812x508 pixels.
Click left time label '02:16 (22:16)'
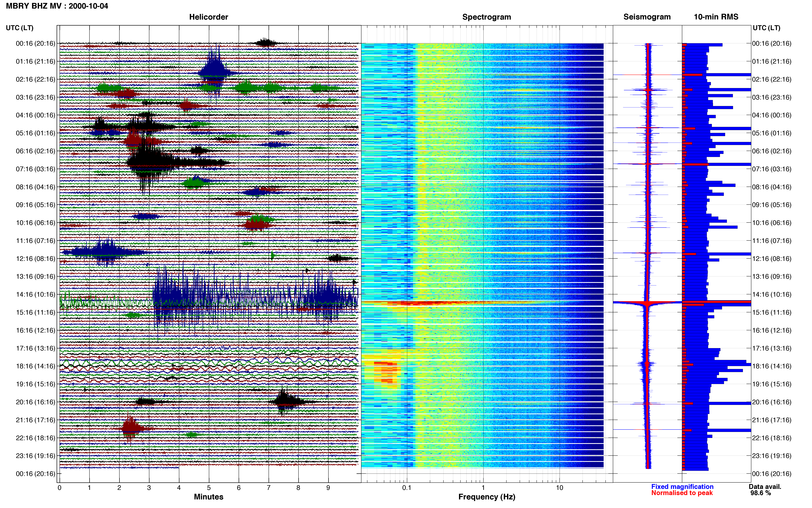click(36, 79)
